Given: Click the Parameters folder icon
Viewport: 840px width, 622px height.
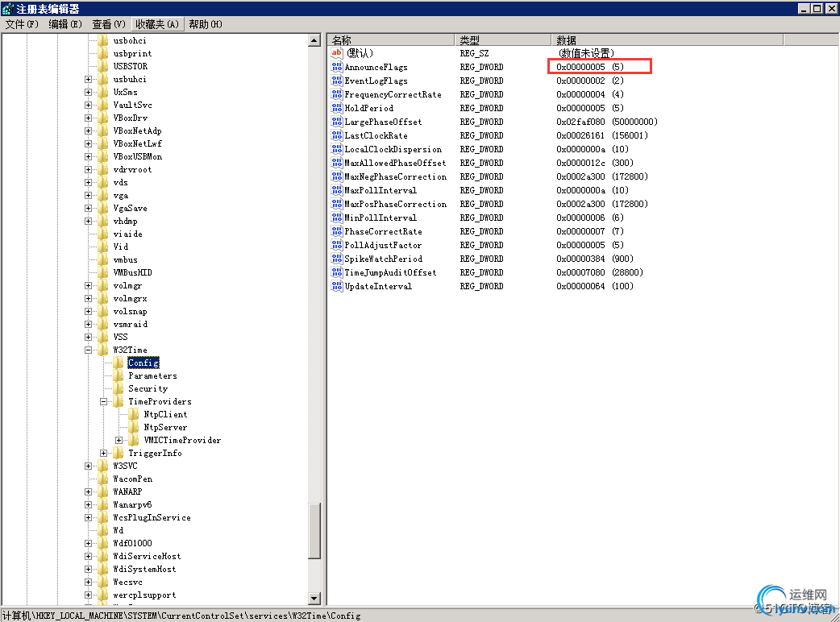Looking at the screenshot, I should [119, 375].
